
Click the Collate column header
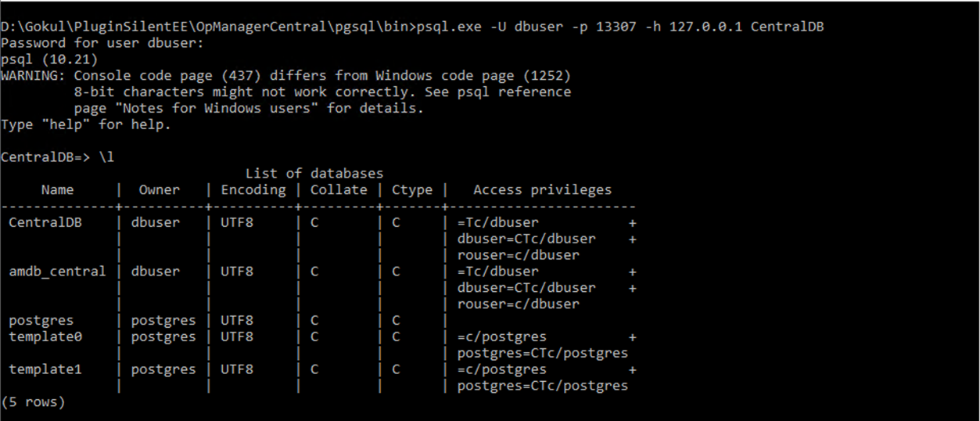click(338, 189)
